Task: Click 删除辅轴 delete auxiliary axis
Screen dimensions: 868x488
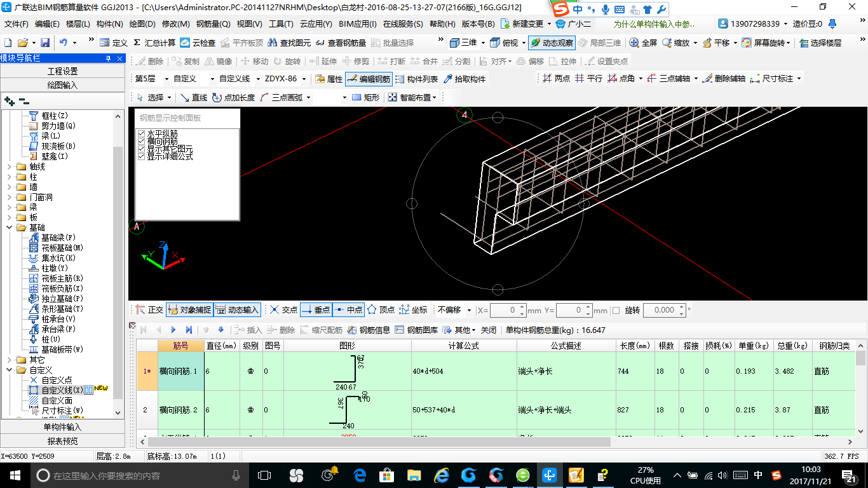Action: [x=724, y=79]
